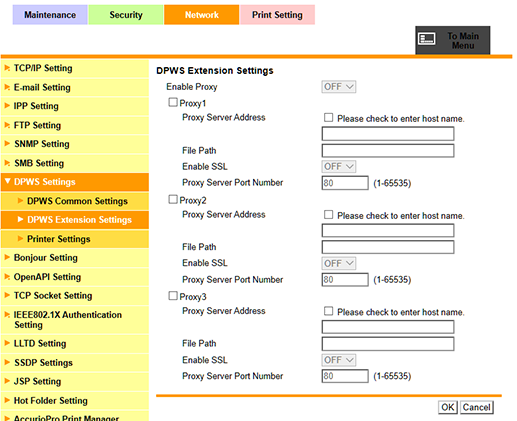
Task: Click the Proxy2 Proxy Server Port Number field
Action: pos(345,279)
